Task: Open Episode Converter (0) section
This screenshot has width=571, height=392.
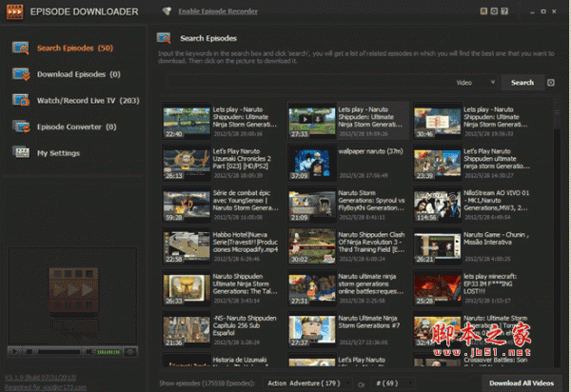Action: tap(76, 127)
